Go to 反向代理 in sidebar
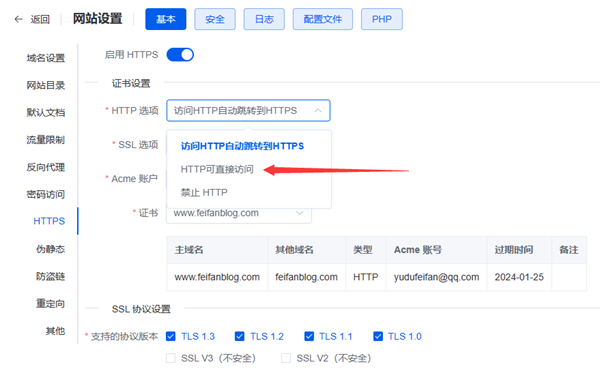 point(46,167)
